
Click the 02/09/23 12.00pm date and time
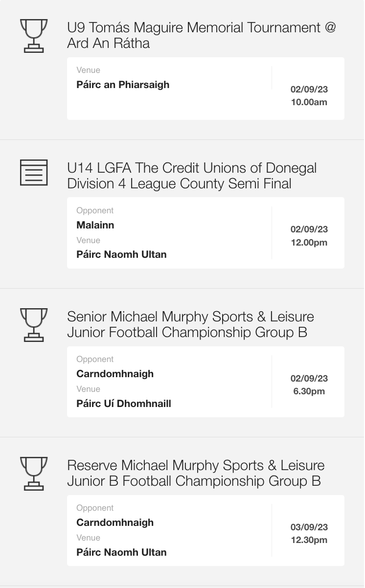click(309, 236)
